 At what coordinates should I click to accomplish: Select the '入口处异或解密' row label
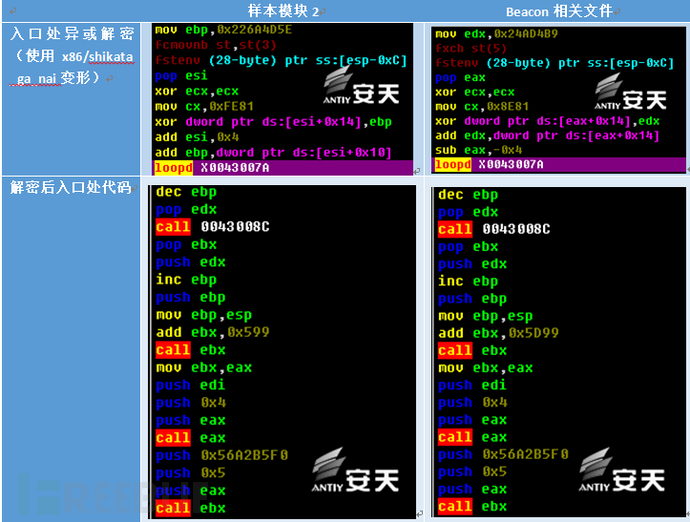point(72,34)
